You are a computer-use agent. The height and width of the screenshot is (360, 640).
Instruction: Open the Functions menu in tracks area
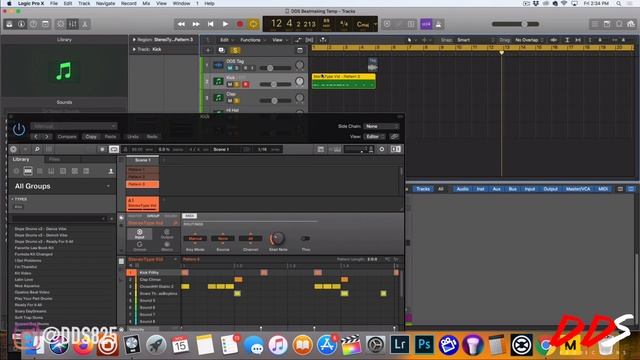point(250,40)
